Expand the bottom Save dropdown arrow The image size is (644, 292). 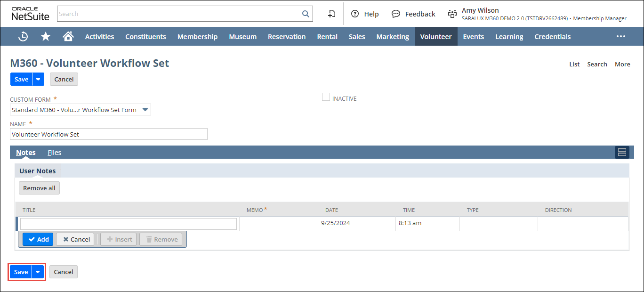click(x=38, y=272)
